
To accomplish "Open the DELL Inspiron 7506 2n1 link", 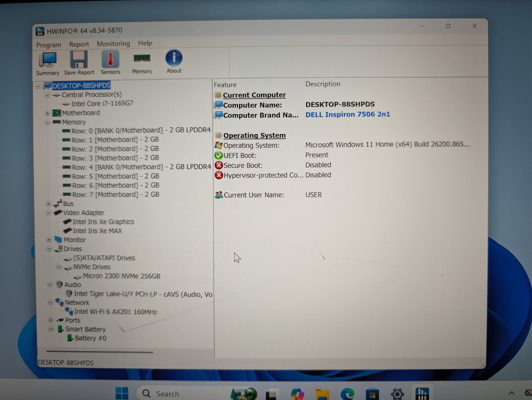I will pyautogui.click(x=347, y=114).
